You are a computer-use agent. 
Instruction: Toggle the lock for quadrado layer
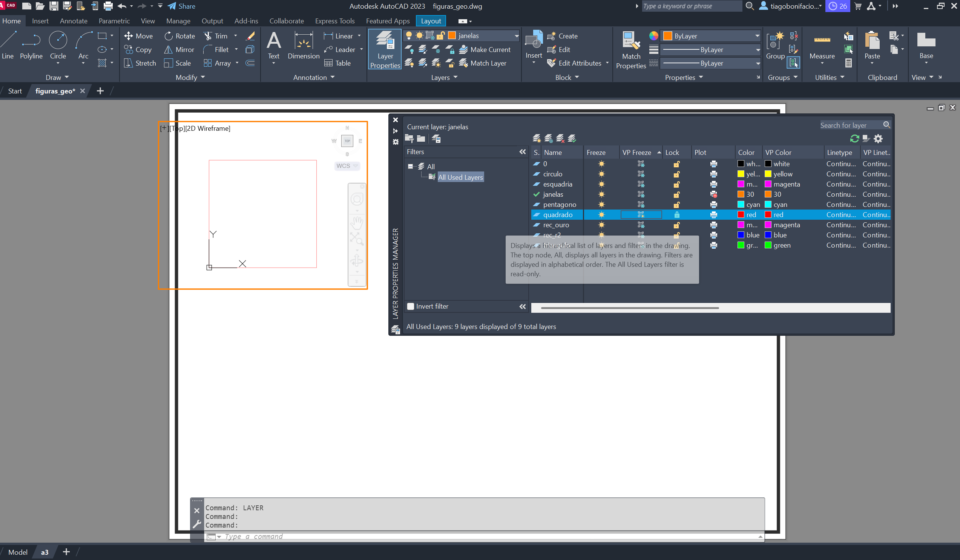pos(676,215)
